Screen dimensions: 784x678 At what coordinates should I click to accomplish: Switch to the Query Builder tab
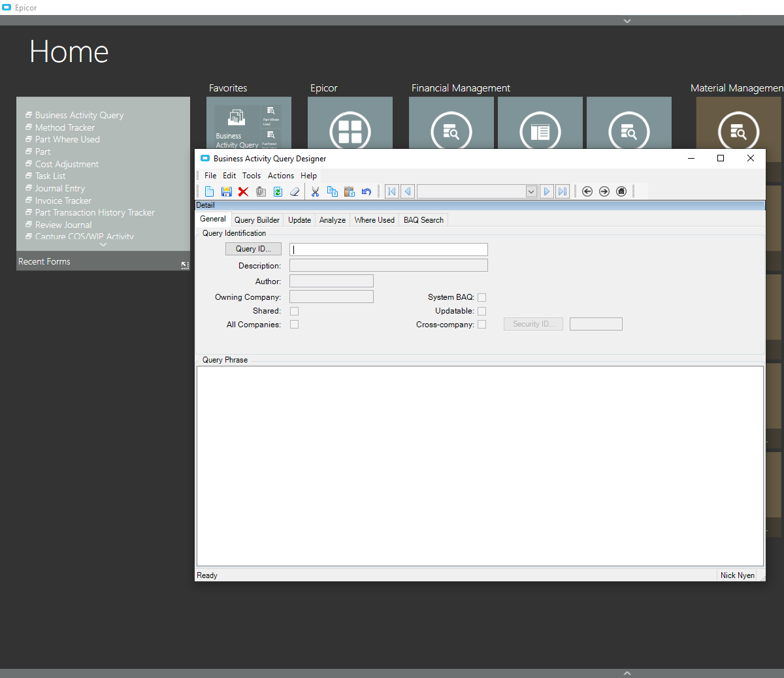pos(257,220)
